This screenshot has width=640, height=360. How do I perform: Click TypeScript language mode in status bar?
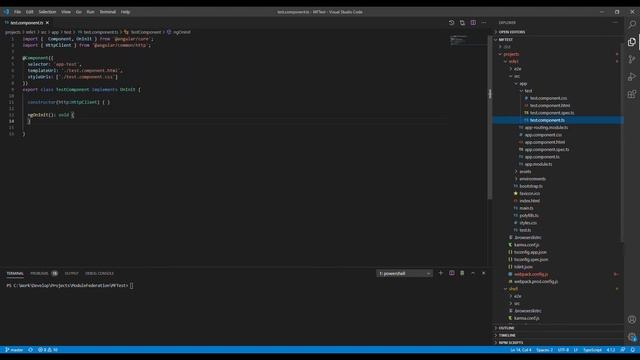(592, 350)
